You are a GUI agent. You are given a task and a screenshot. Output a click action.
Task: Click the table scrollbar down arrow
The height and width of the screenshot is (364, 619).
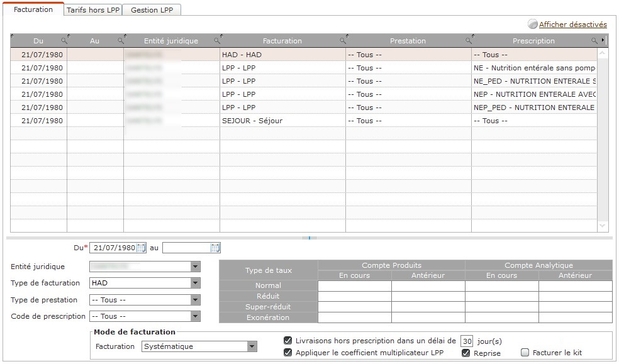pos(602,226)
